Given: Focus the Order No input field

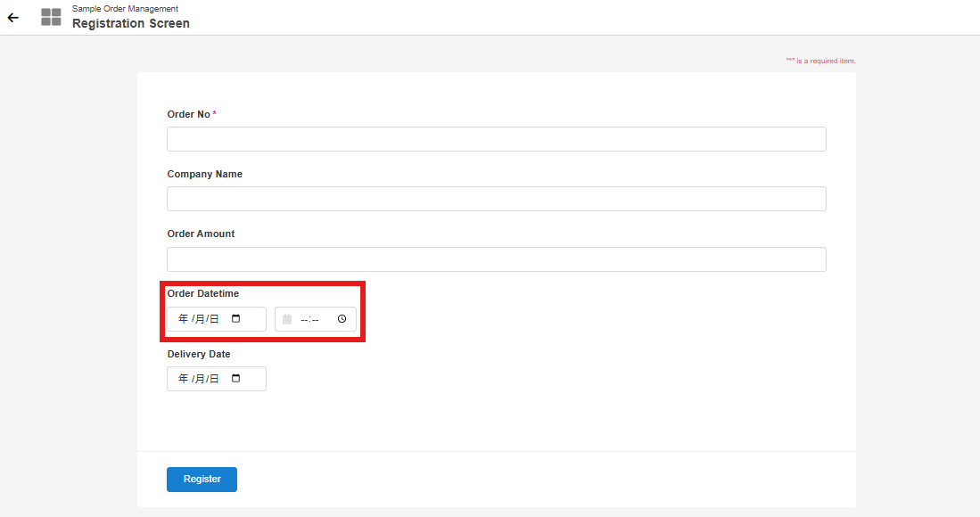Looking at the screenshot, I should click(x=497, y=139).
